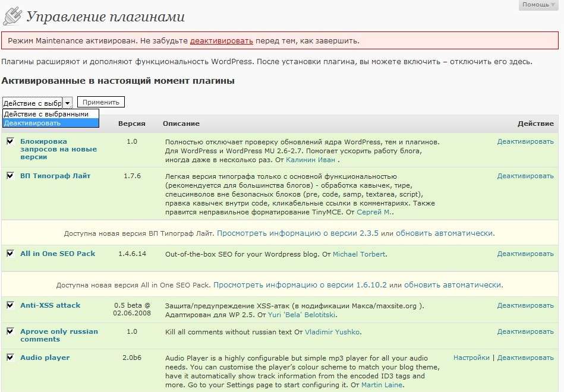Viewport: 564px width, 392px height.
Task: Open the Помощь help tab
Action: pos(538,5)
